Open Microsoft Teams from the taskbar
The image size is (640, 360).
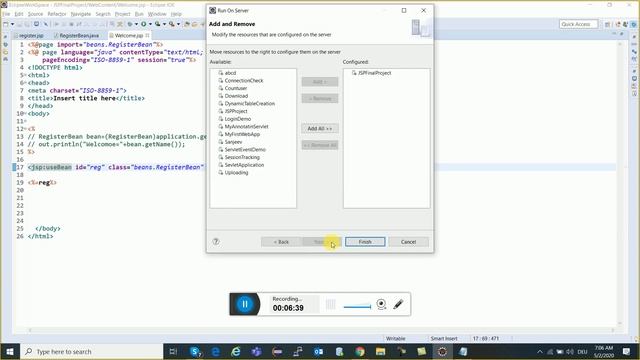[256, 351]
